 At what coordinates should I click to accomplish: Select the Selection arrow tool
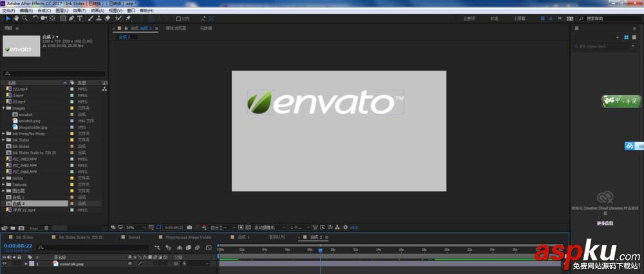[x=8, y=19]
